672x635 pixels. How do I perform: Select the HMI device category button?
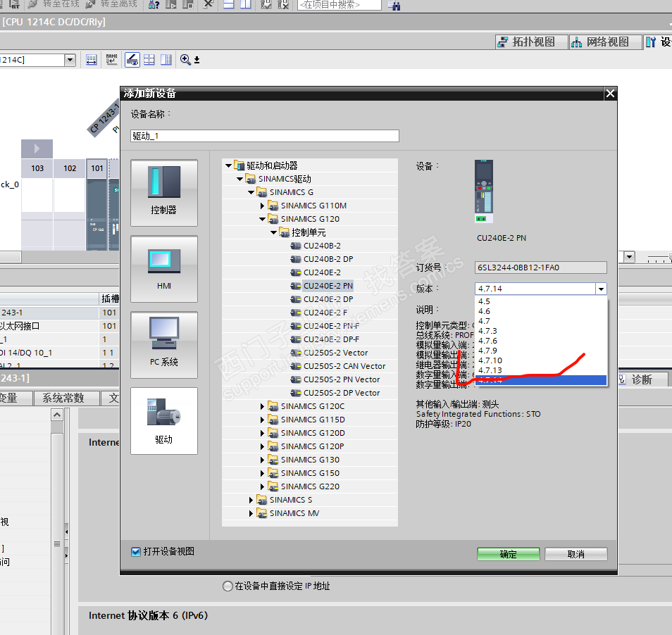click(164, 269)
